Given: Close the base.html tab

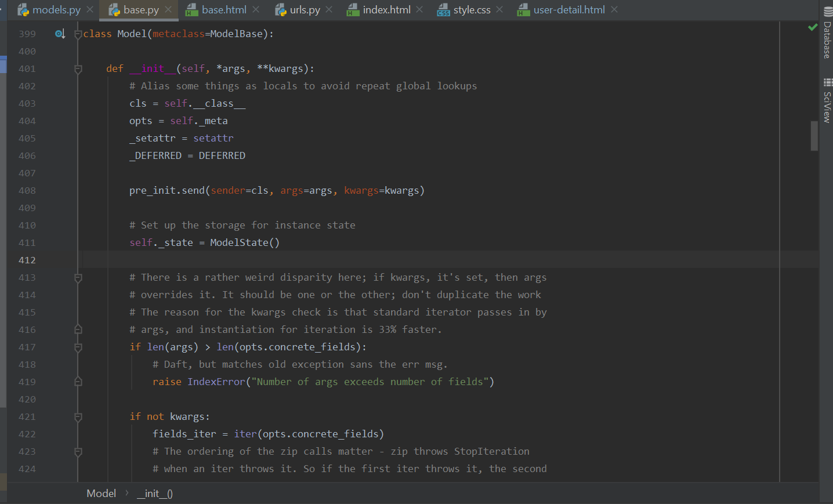Looking at the screenshot, I should [x=256, y=10].
